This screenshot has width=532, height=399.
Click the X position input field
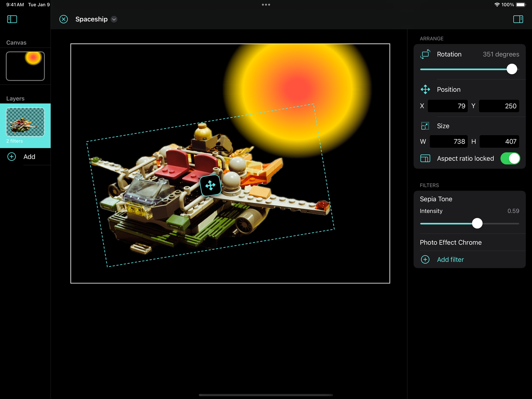click(448, 106)
